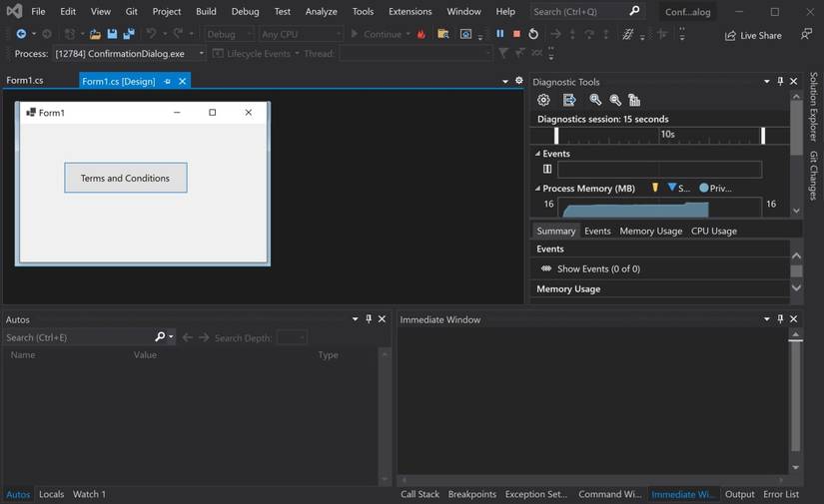
Task: Open the Locals tab
Action: pos(51,494)
